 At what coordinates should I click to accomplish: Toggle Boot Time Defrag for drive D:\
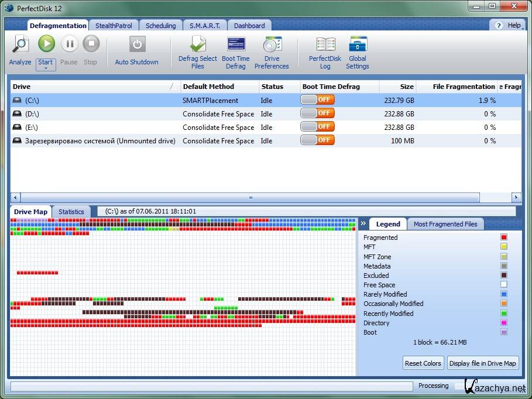click(317, 113)
